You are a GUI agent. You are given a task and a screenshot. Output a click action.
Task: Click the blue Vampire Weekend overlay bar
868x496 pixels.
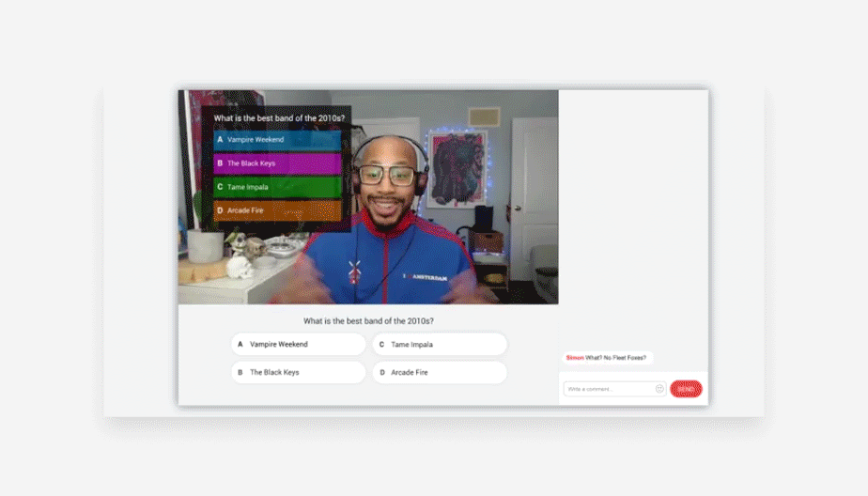[277, 140]
